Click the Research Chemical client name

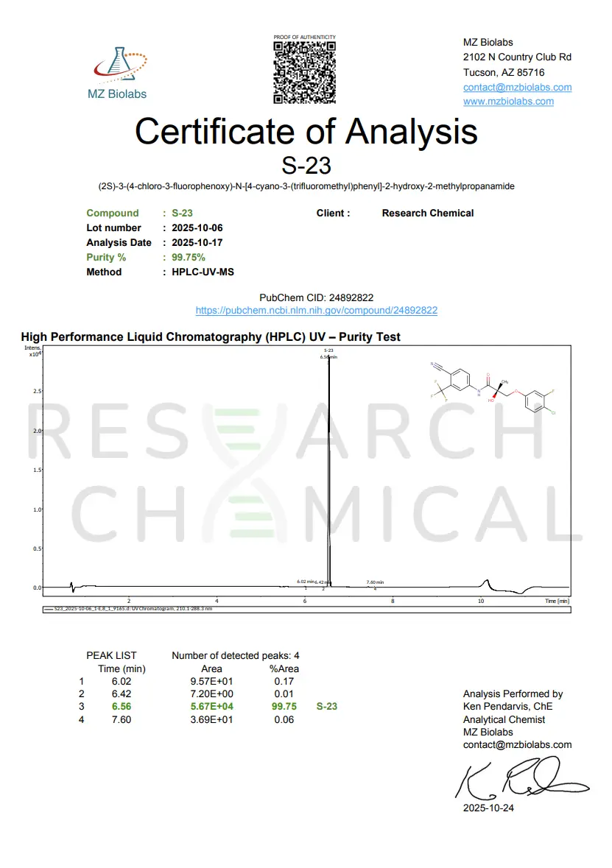[427, 213]
